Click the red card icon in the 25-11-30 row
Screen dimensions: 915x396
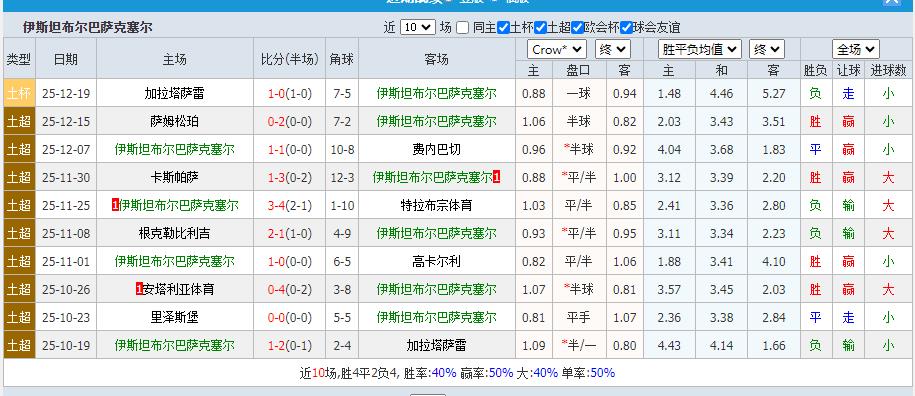tap(497, 177)
